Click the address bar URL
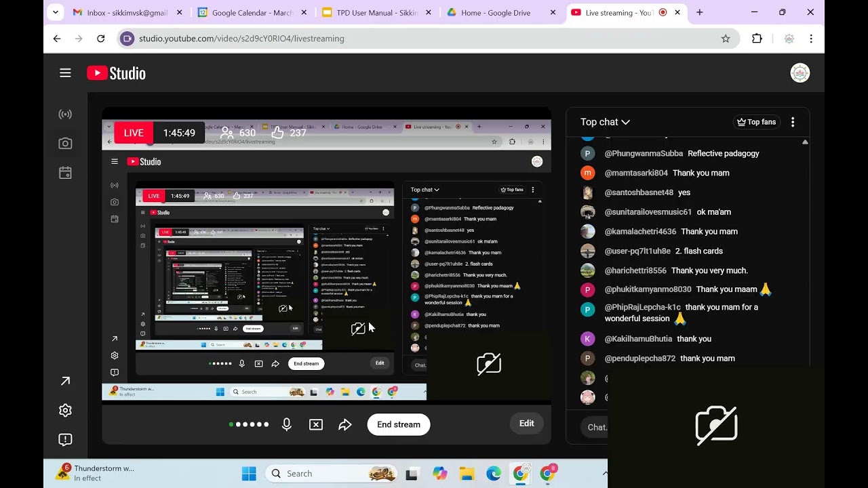Image resolution: width=868 pixels, height=488 pixels. 241,39
